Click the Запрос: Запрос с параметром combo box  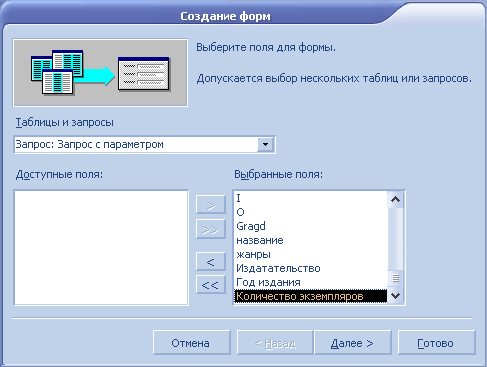(144, 145)
